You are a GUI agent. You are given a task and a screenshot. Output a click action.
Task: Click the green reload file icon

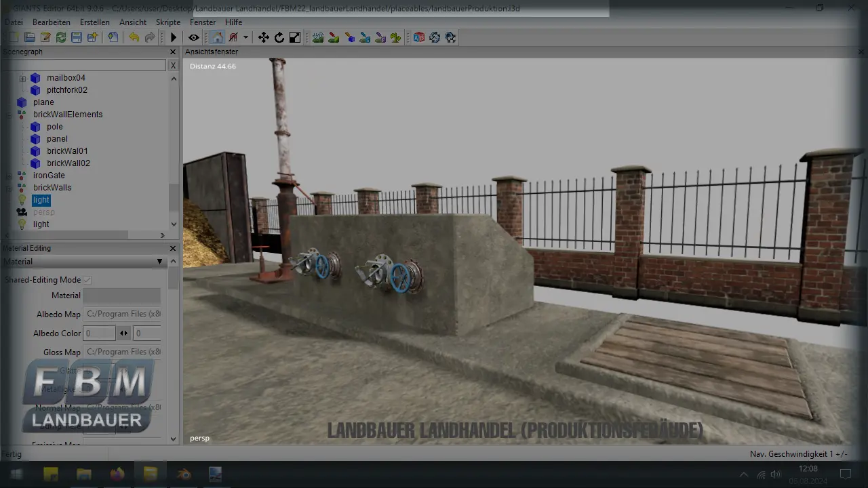pyautogui.click(x=60, y=37)
